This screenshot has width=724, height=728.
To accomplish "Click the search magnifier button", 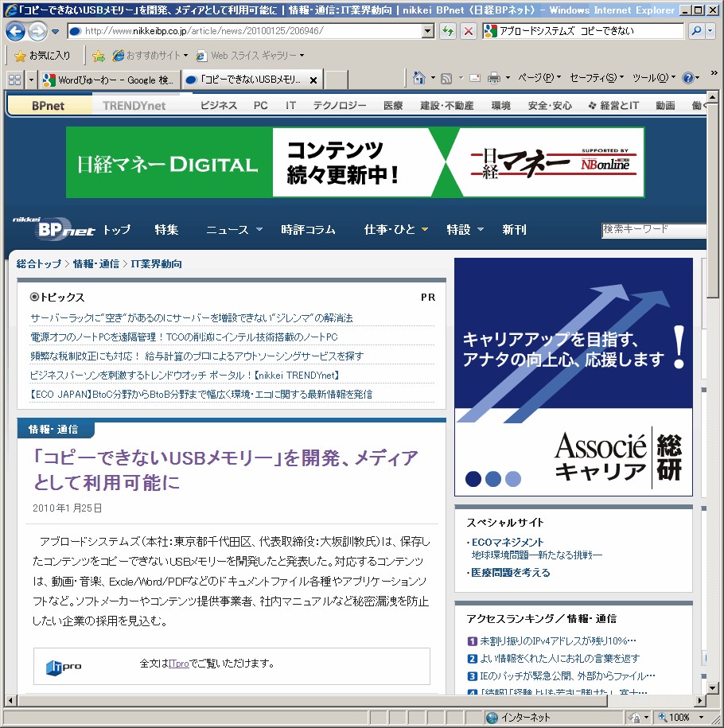I will [697, 31].
